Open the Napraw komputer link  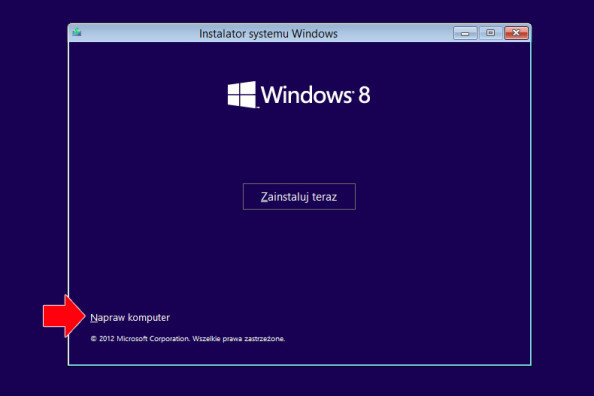click(130, 318)
